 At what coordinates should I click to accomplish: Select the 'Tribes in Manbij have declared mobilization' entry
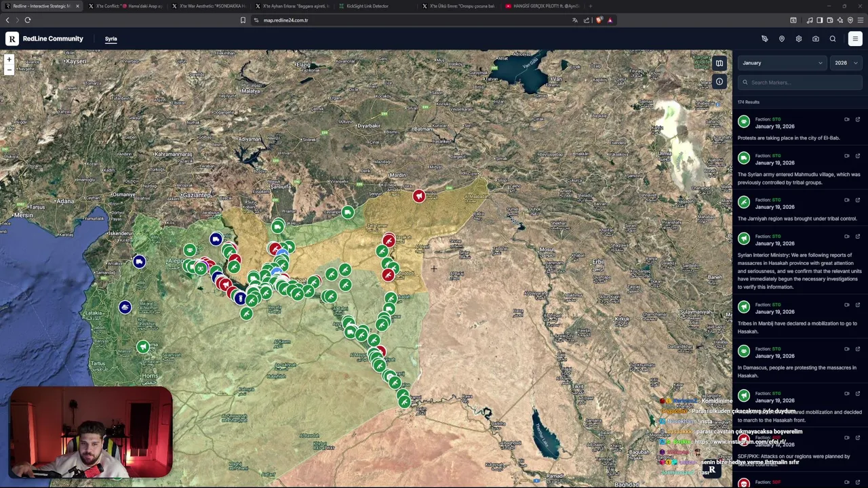[x=800, y=319]
